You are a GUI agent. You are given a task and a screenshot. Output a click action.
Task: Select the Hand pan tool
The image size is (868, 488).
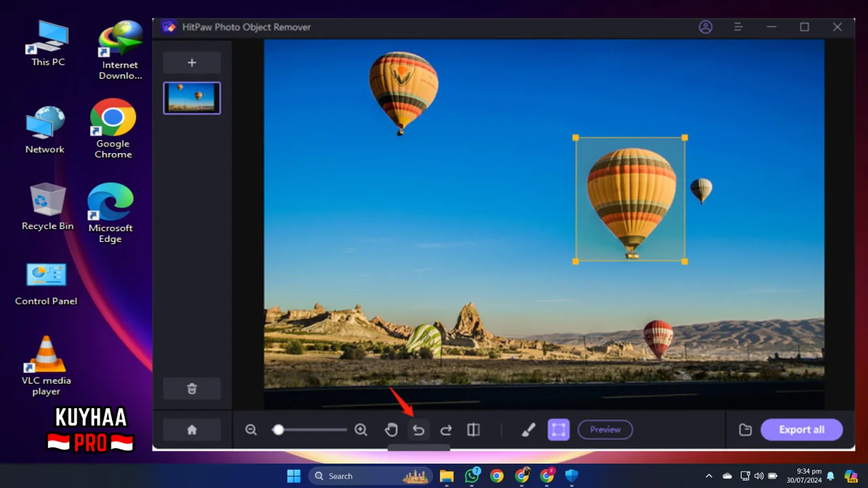coord(391,430)
